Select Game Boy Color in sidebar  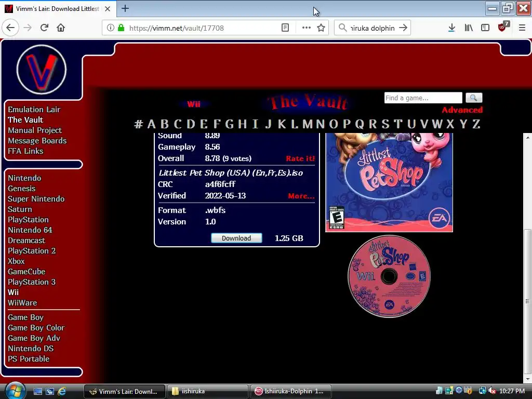tap(36, 328)
